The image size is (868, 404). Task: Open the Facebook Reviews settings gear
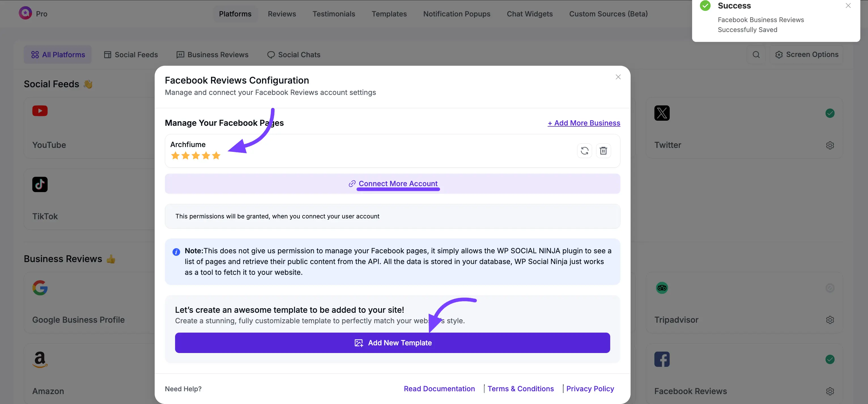coord(829,391)
